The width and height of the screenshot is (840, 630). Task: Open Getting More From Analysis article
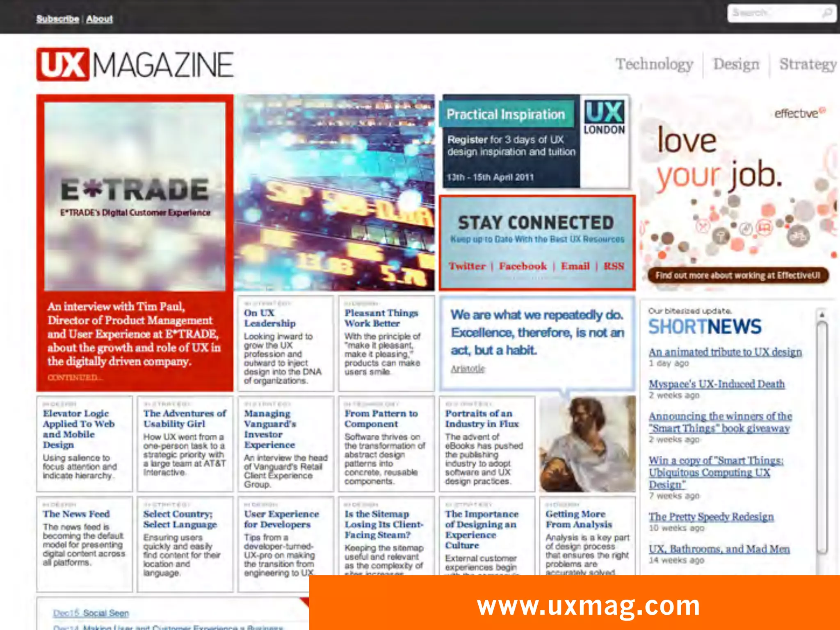[579, 519]
